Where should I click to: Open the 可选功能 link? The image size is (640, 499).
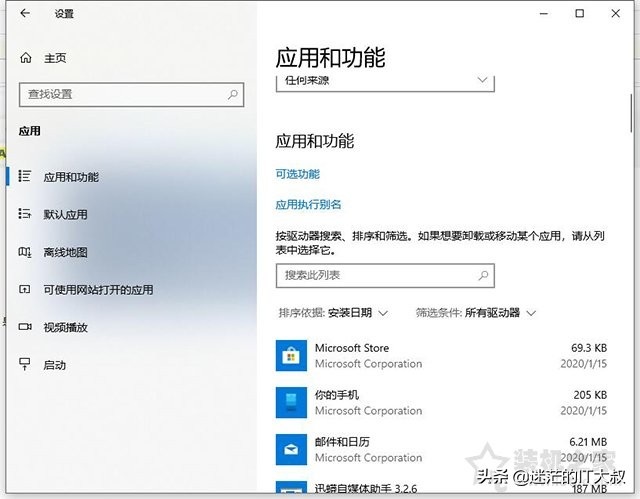click(298, 174)
